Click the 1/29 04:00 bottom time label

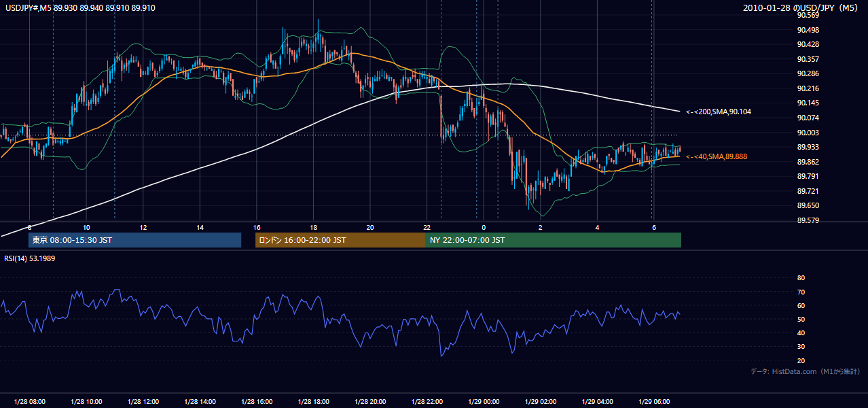pos(598,401)
